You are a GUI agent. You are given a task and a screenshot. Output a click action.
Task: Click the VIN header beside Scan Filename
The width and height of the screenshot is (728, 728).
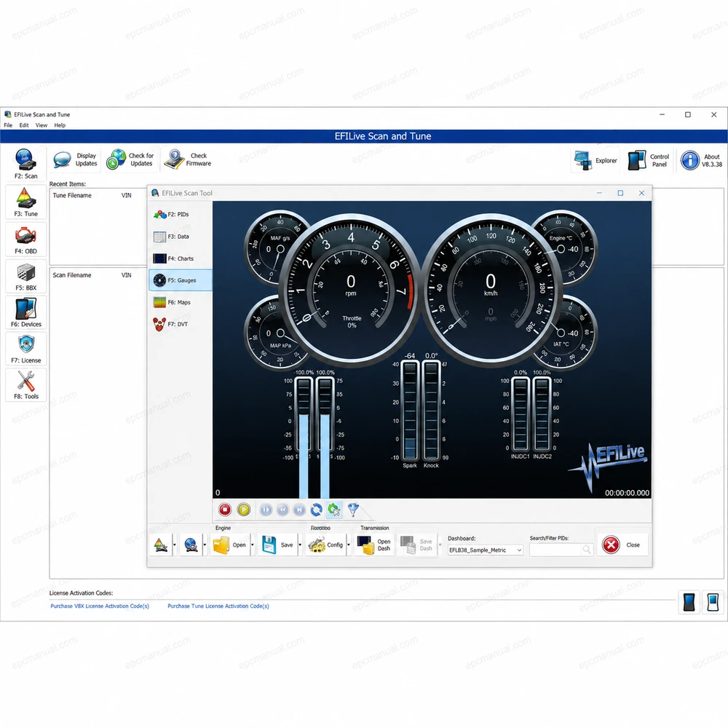[x=126, y=275]
